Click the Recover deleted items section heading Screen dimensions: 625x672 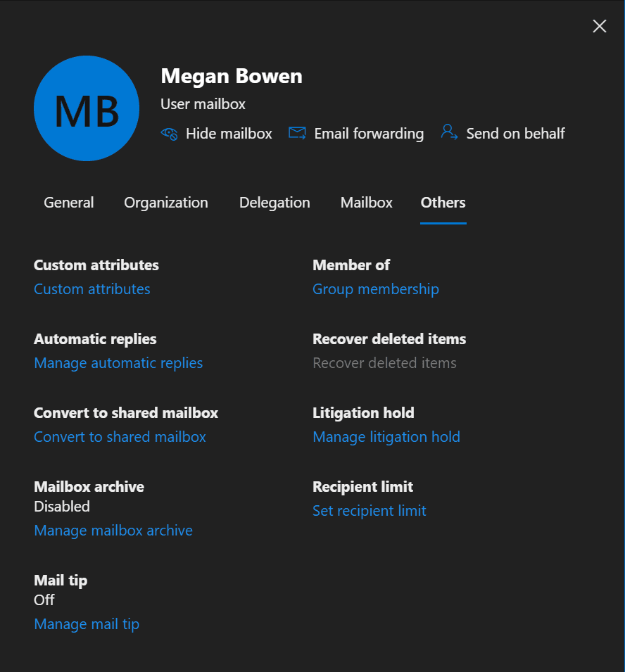coord(389,339)
